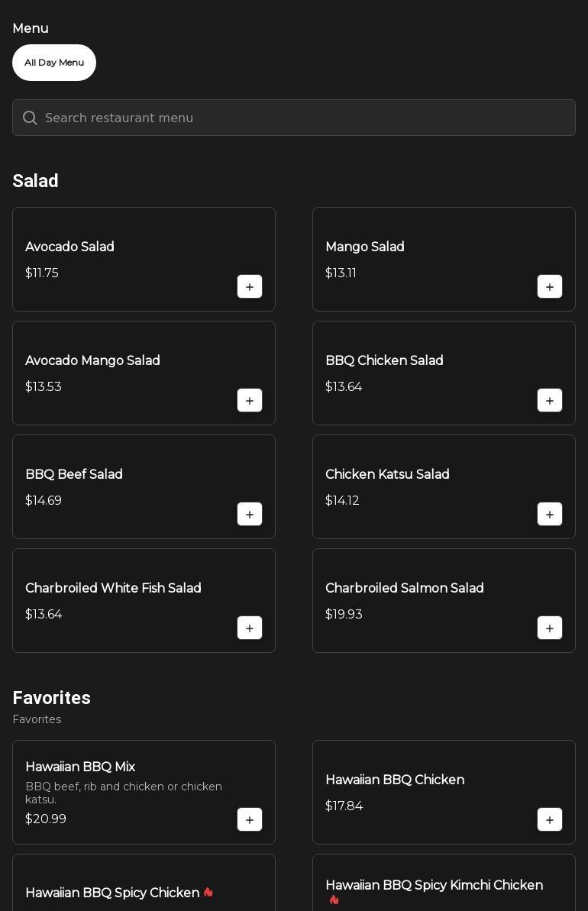View Hawaiian BBQ Mix item details

tap(144, 793)
